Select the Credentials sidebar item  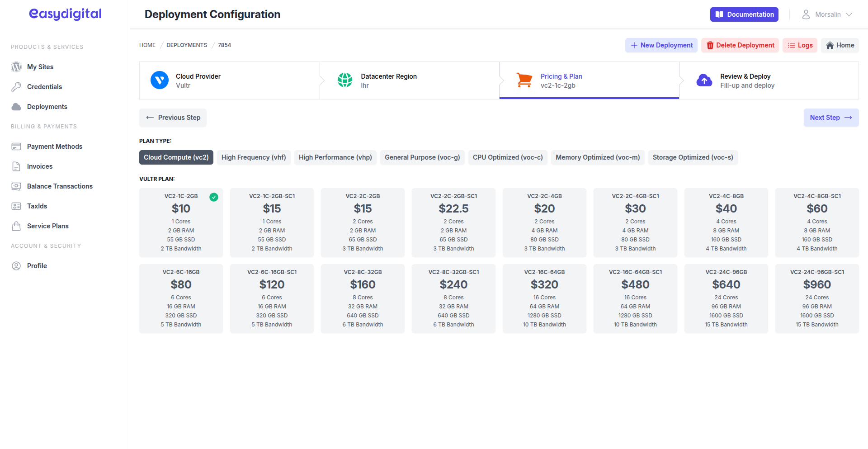coord(44,86)
